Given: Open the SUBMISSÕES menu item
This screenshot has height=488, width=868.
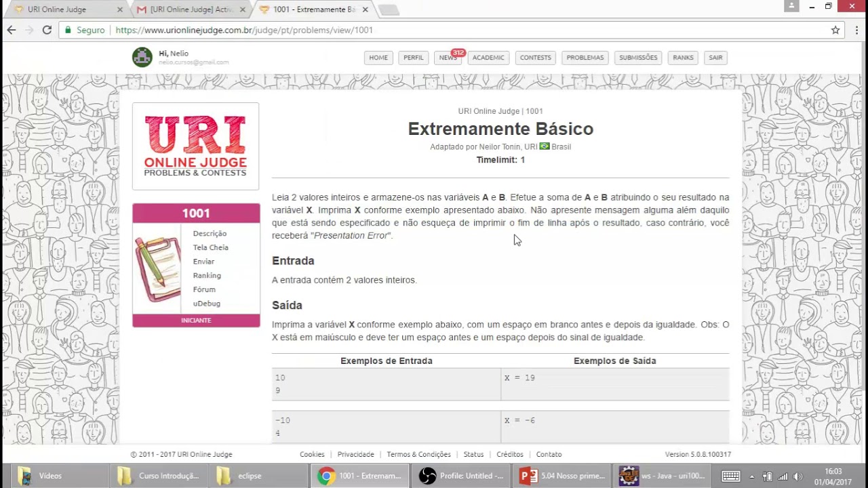Looking at the screenshot, I should pos(638,58).
